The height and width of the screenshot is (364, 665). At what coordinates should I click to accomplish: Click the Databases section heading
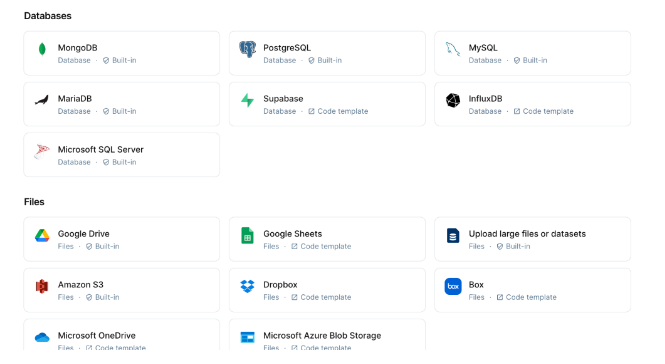click(48, 16)
